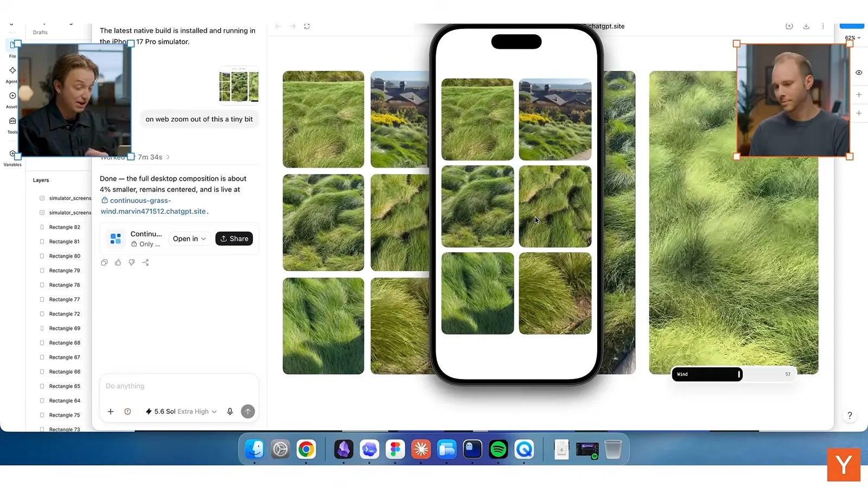Click the plus attach icon in prompt box
Viewport: 868px width, 488px height.
[x=111, y=412]
